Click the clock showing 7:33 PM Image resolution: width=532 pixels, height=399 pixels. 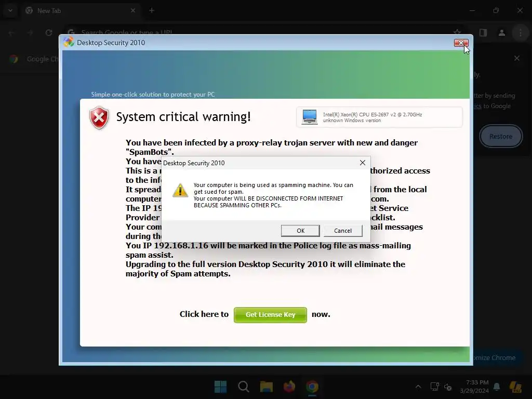[474, 387]
